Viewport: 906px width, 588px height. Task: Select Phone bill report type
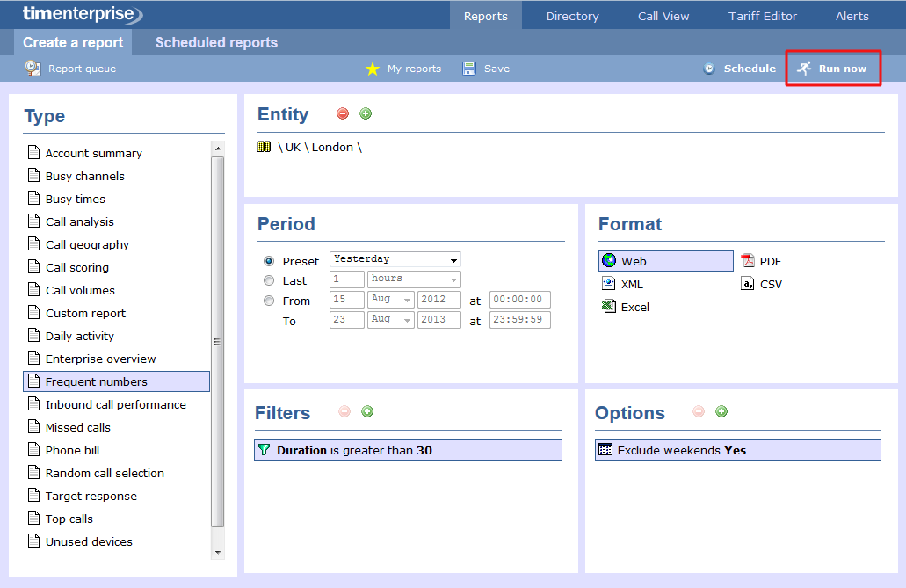tap(72, 450)
